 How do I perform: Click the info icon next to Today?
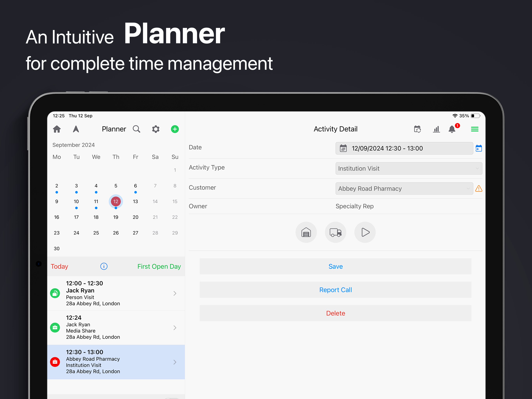pos(104,266)
